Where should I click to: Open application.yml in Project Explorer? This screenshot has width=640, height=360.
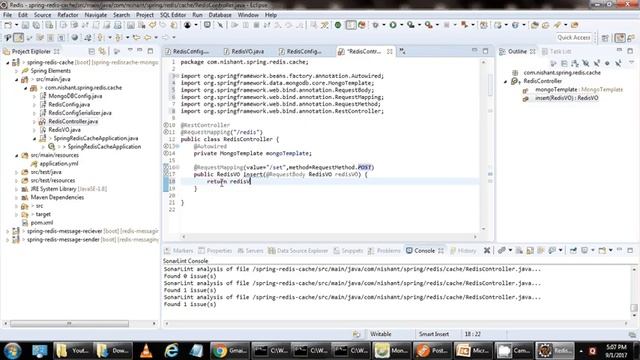59,164
